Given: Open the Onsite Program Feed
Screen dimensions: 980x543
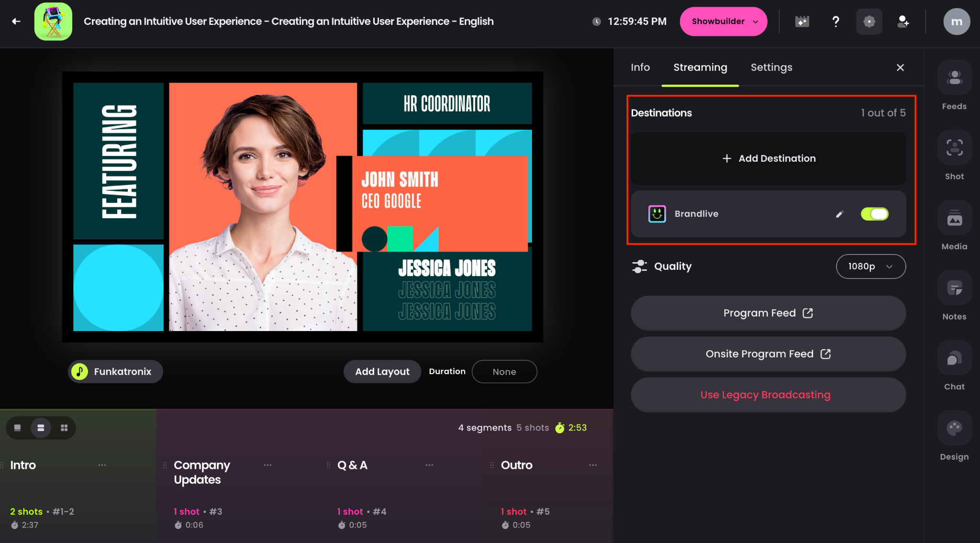Looking at the screenshot, I should pos(768,354).
